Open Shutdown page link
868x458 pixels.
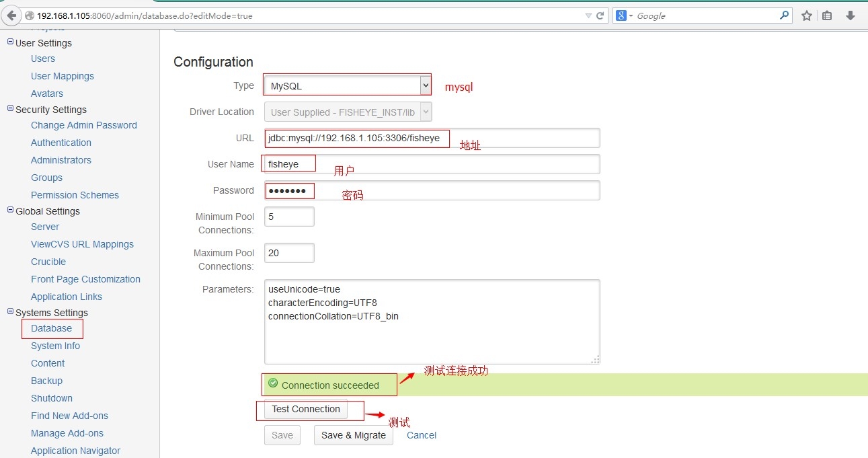(x=52, y=398)
